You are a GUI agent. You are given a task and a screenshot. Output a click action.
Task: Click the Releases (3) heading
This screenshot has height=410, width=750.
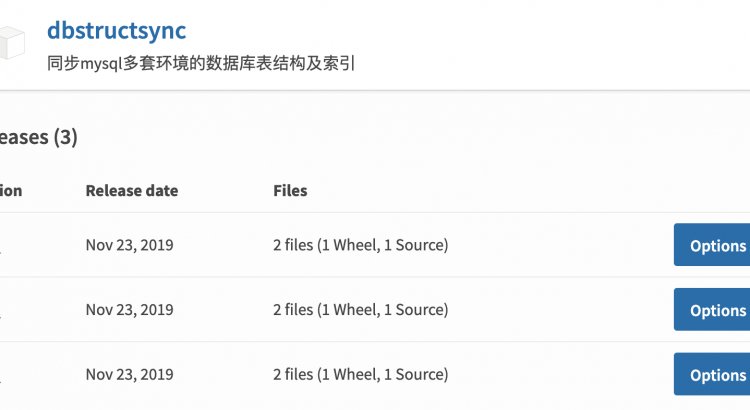tap(38, 138)
